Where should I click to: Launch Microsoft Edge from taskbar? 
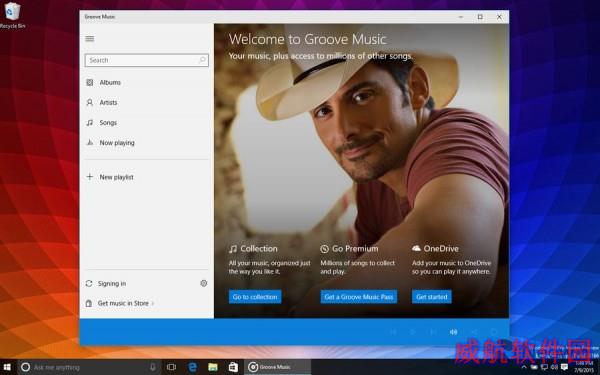coord(192,367)
